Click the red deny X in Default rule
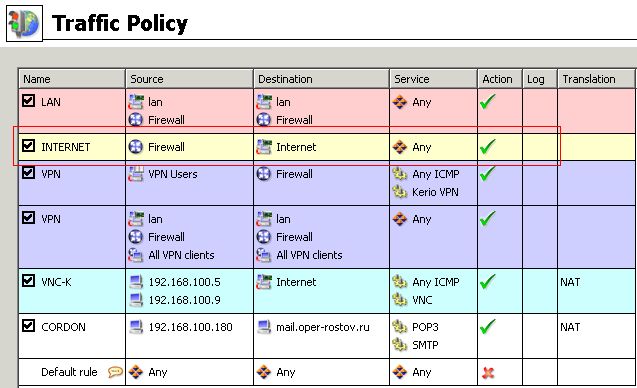Image resolution: width=637 pixels, height=388 pixels. (x=488, y=372)
